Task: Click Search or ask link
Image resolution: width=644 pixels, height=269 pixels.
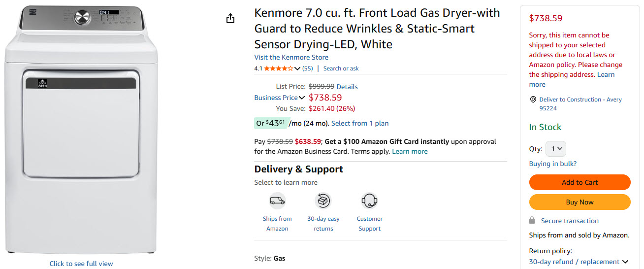Action: [341, 68]
